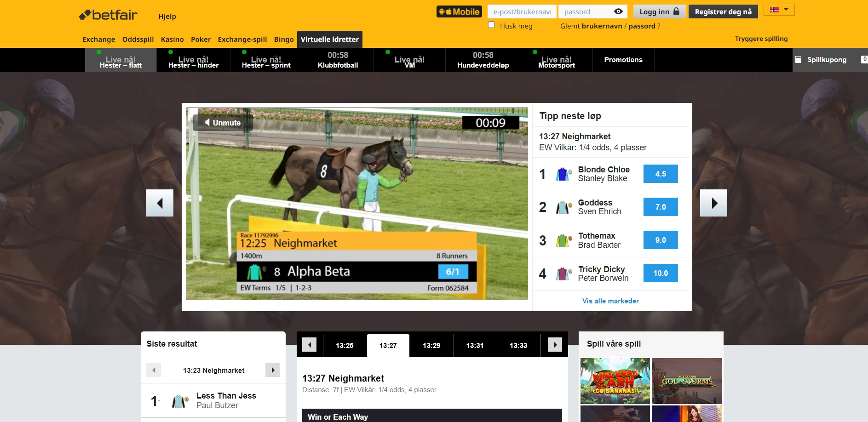Select Klubbfotball tab
The image size is (868, 422).
[x=338, y=60]
